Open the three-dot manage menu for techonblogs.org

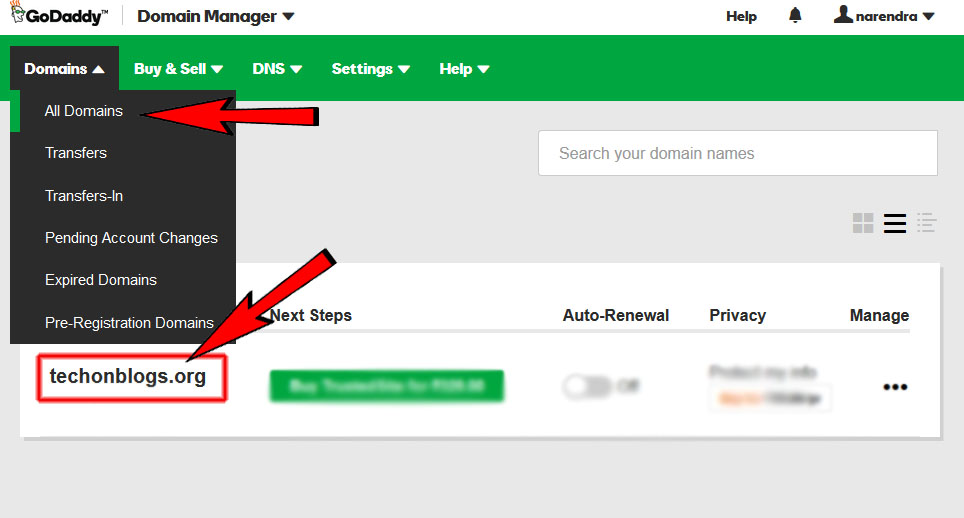pos(895,387)
